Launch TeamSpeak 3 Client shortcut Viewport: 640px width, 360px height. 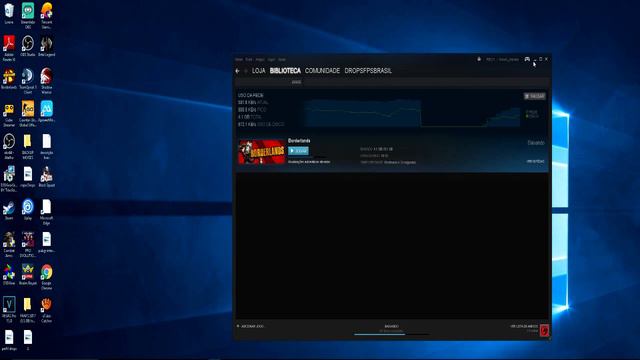click(28, 81)
